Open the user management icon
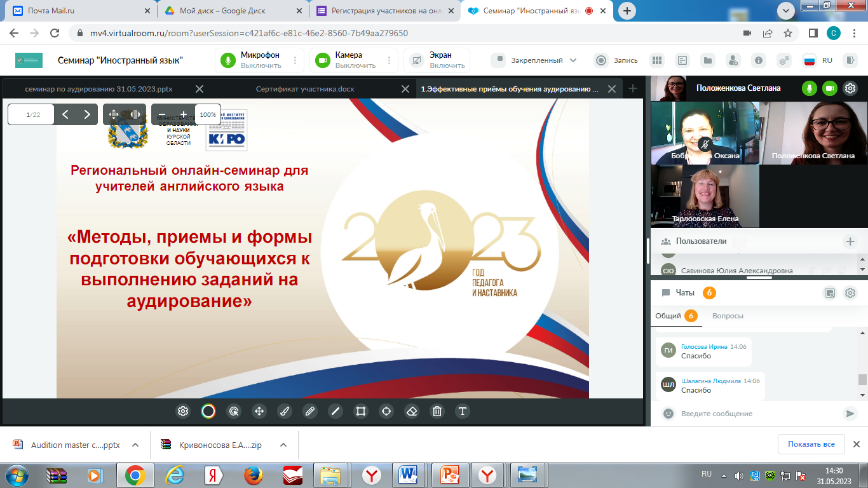This screenshot has width=868, height=488. tap(733, 60)
